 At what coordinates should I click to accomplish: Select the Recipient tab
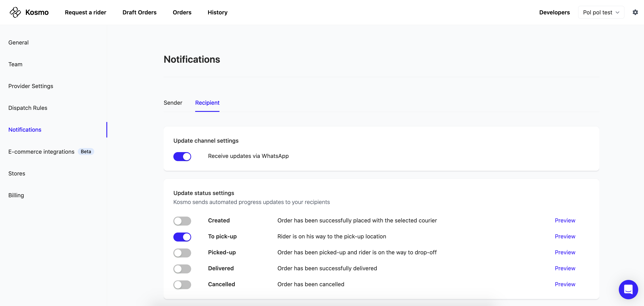pyautogui.click(x=207, y=103)
